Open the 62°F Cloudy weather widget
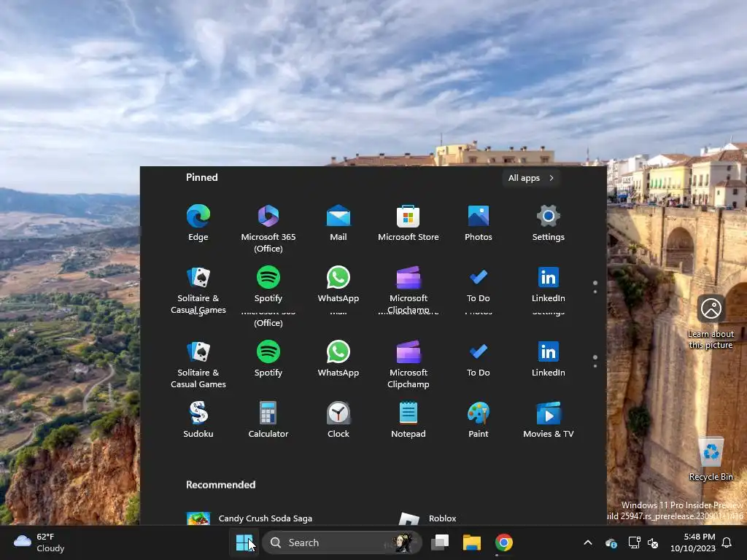Image resolution: width=747 pixels, height=560 pixels. pos(39,542)
